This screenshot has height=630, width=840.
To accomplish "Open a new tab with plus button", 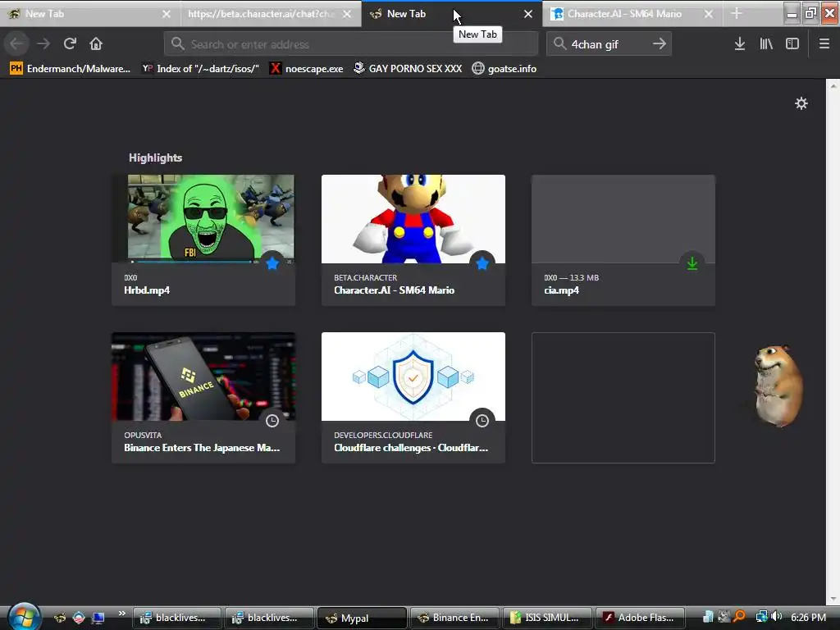I will (737, 13).
